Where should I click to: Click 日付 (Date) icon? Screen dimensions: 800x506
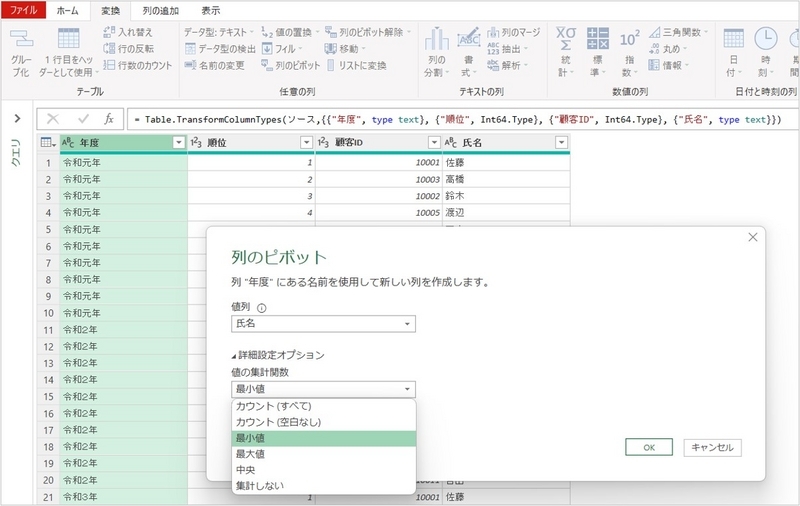(733, 39)
